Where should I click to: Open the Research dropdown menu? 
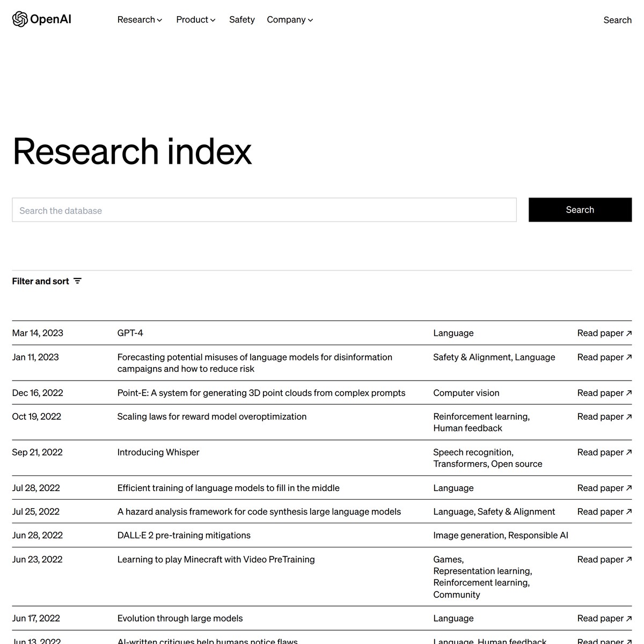pyautogui.click(x=140, y=20)
